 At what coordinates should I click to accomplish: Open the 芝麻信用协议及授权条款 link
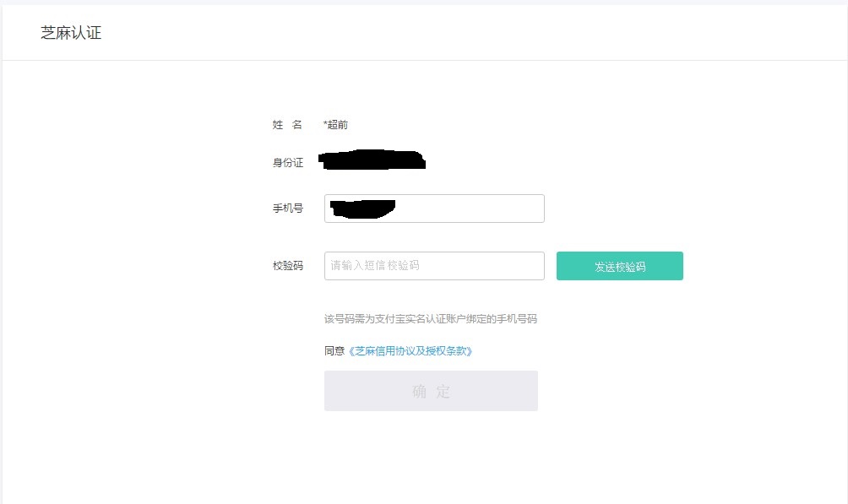point(410,351)
